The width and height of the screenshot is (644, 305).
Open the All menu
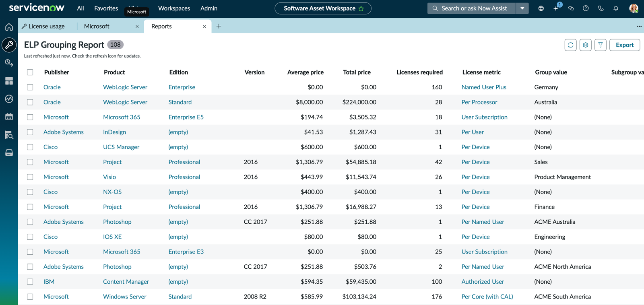(x=80, y=8)
